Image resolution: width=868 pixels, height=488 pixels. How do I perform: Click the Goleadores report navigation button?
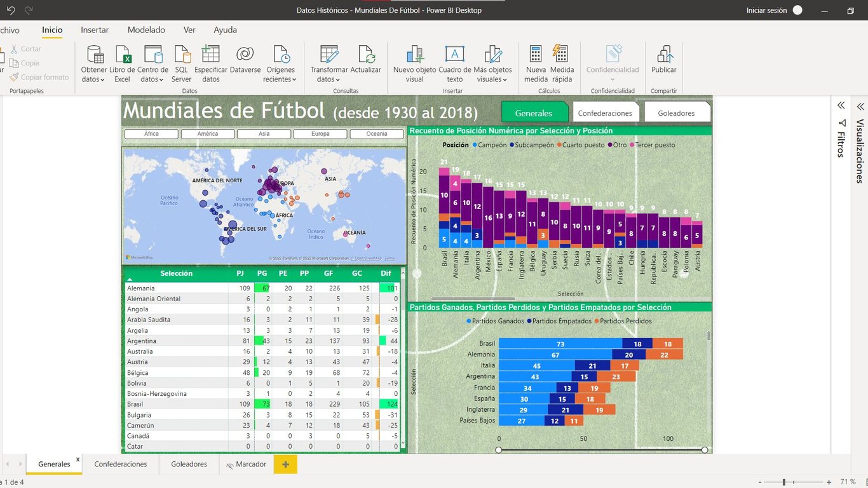pos(677,113)
